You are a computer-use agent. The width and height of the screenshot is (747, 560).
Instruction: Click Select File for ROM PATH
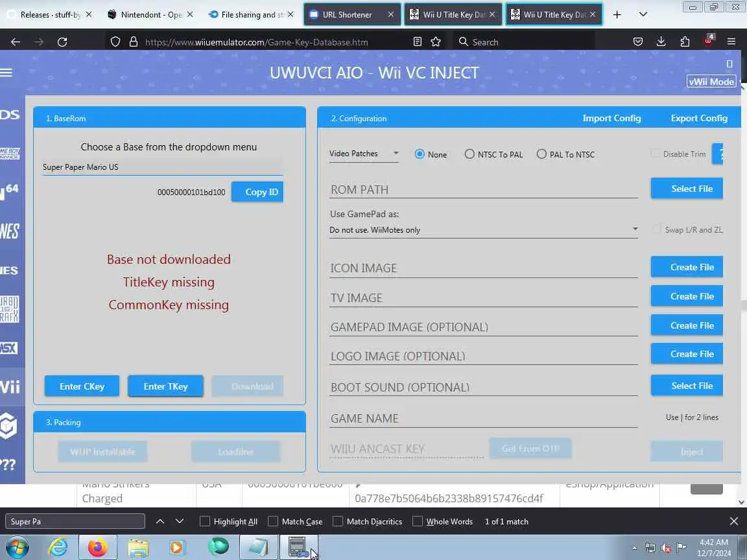pyautogui.click(x=687, y=189)
